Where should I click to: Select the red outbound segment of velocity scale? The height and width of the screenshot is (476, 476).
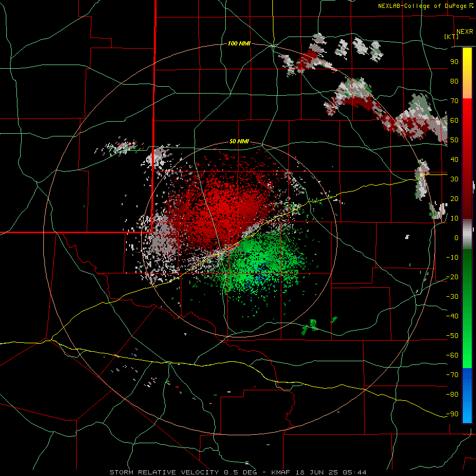click(x=467, y=159)
